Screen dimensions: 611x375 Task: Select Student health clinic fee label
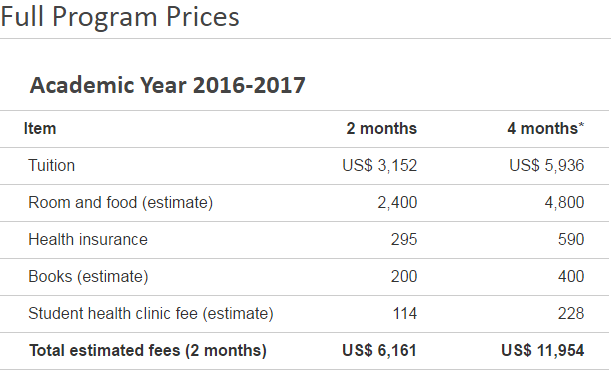coord(151,314)
